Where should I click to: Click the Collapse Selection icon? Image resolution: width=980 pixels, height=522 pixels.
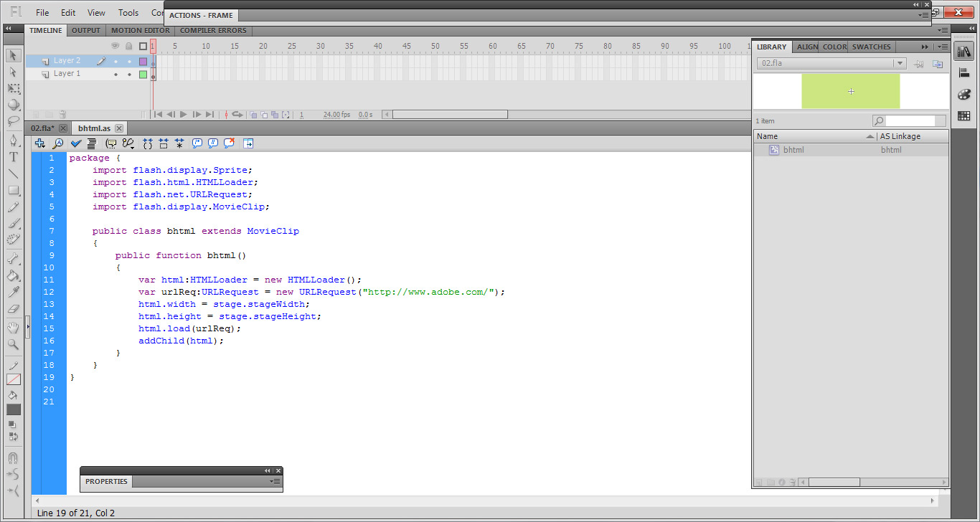point(164,143)
